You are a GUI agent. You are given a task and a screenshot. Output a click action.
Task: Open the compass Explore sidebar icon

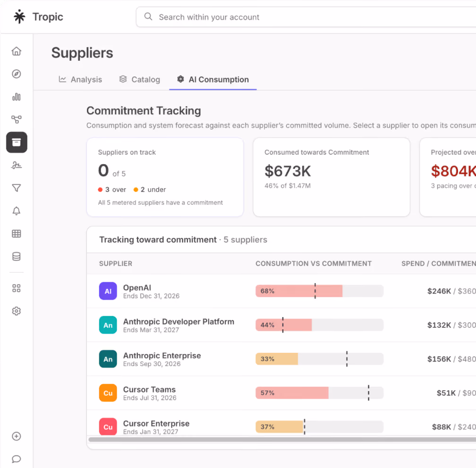point(17,74)
